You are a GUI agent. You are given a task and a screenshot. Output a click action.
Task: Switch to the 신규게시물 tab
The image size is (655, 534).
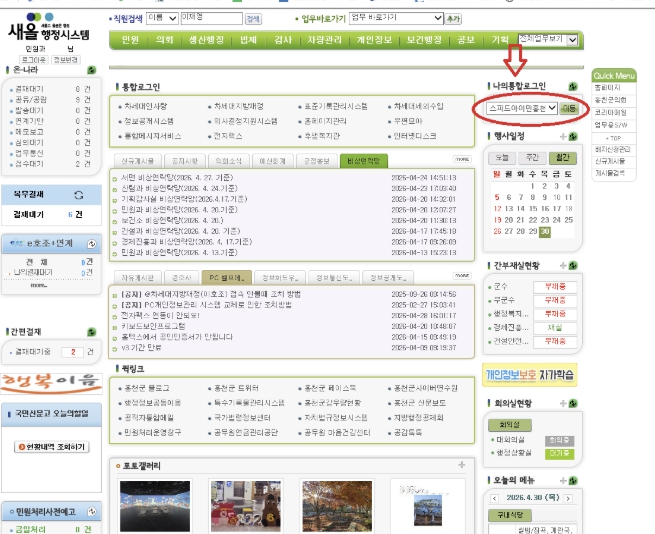pos(137,161)
